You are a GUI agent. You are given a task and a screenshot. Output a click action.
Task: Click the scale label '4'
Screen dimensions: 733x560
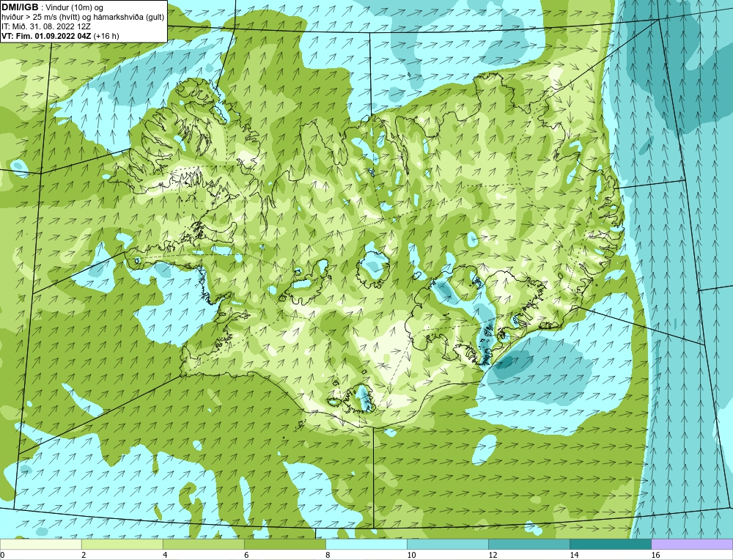coord(164,555)
